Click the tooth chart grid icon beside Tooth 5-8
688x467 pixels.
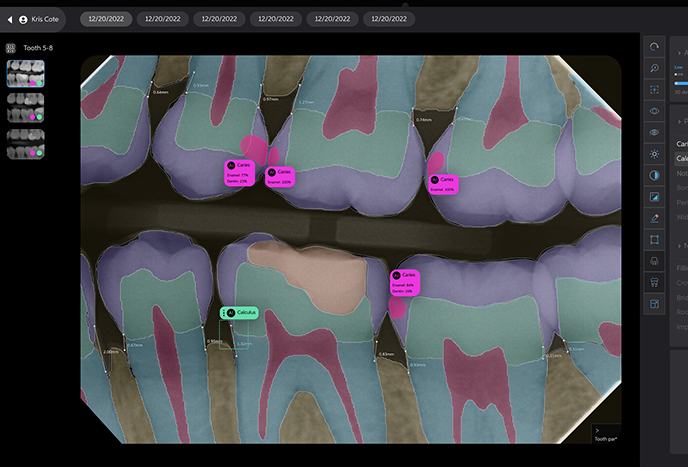[11, 48]
